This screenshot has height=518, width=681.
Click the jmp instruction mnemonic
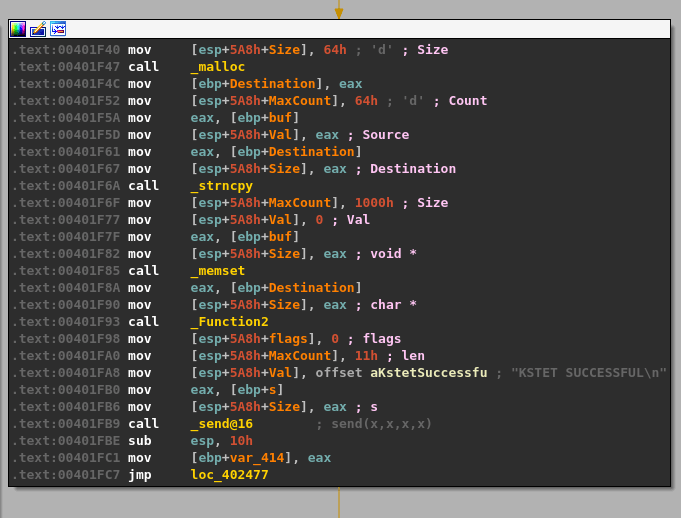[139, 475]
